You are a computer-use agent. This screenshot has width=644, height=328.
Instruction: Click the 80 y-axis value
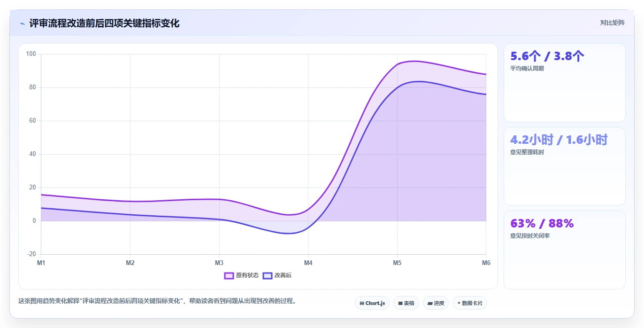pyautogui.click(x=32, y=87)
